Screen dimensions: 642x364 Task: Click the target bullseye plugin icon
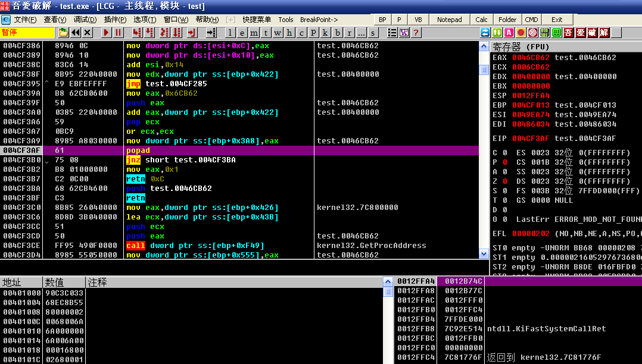532,33
